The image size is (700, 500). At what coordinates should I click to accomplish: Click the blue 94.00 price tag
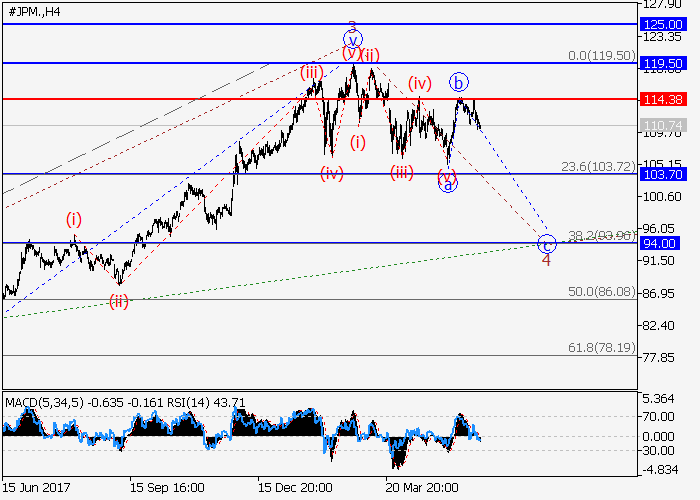(x=662, y=243)
